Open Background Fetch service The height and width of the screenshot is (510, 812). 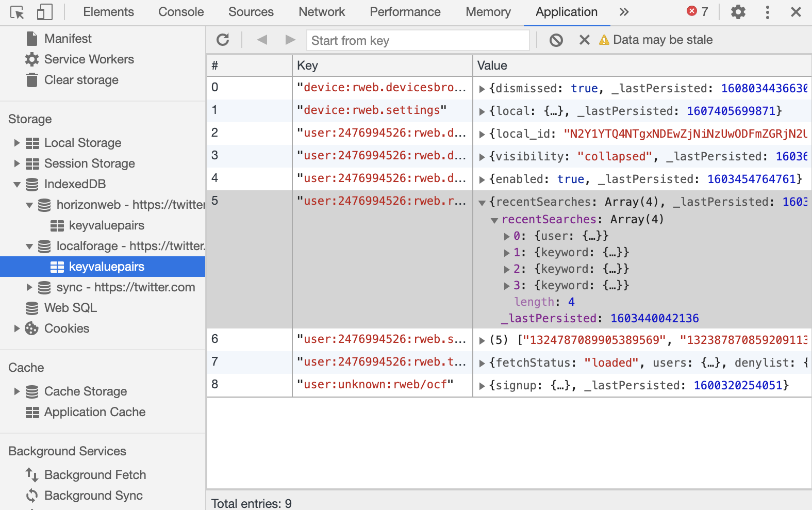[95, 475]
